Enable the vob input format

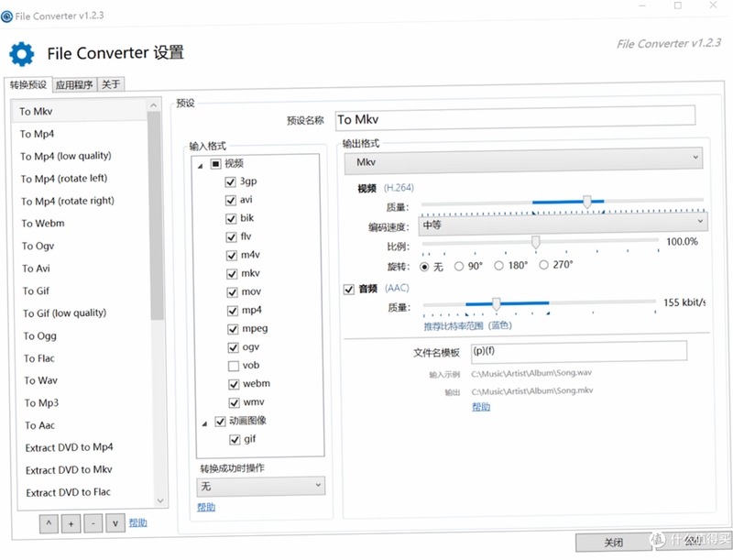tap(234, 366)
